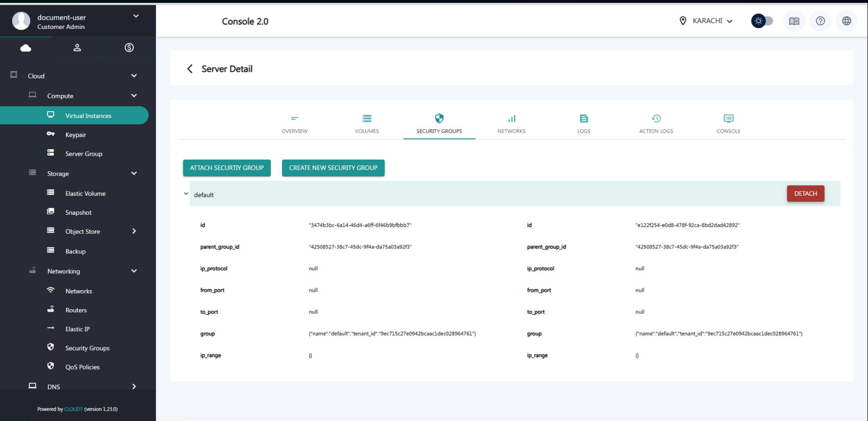Open the KARACHI region dropdown
The height and width of the screenshot is (421, 868).
(706, 21)
